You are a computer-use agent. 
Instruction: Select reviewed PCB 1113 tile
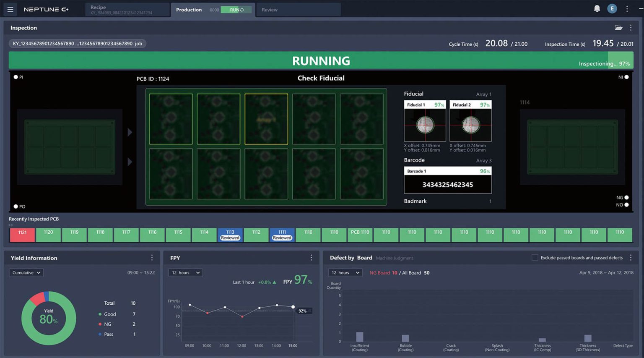point(230,235)
